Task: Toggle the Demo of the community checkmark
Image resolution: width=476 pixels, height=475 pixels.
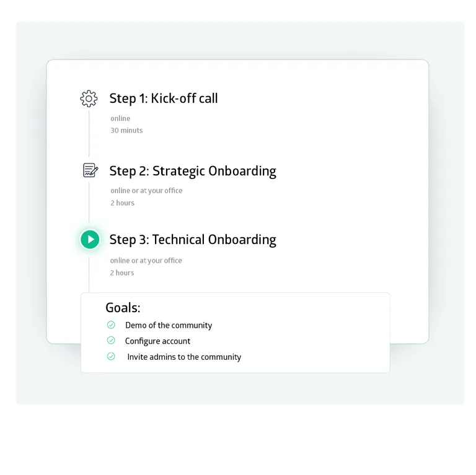Action: pos(111,325)
